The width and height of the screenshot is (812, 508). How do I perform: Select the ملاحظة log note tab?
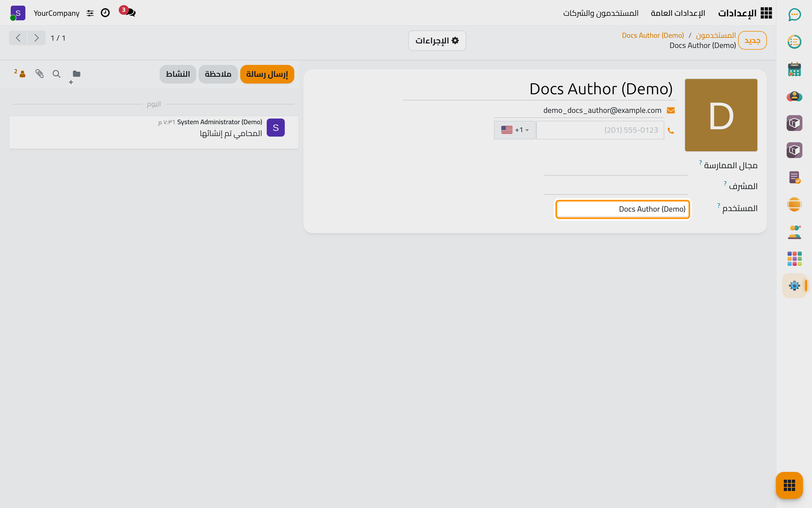point(218,74)
